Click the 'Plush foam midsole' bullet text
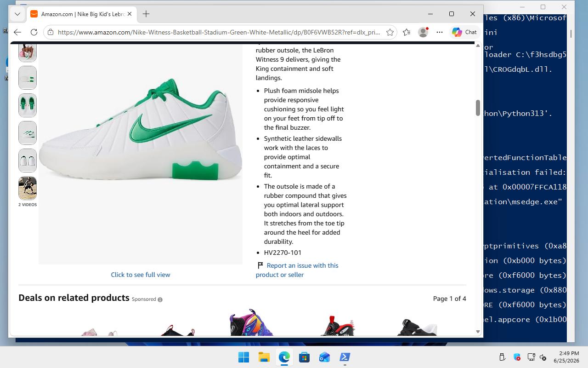The image size is (588, 368). pos(304,109)
